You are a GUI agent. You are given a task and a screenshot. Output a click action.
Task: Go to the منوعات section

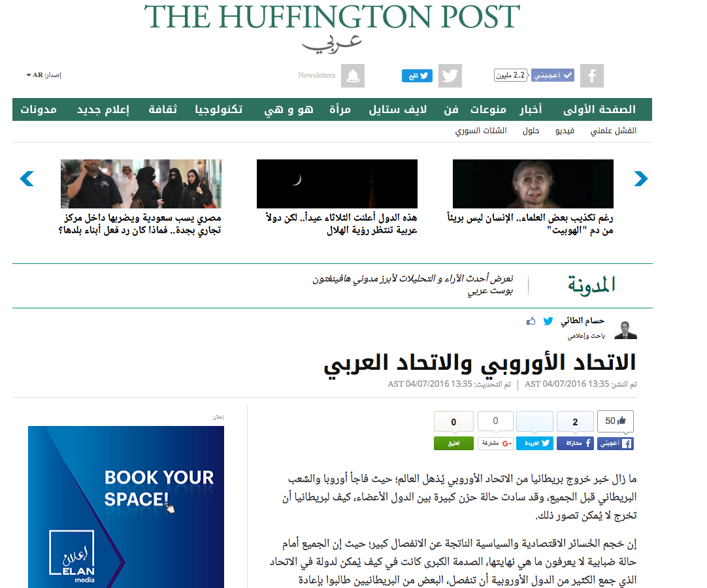coord(488,110)
